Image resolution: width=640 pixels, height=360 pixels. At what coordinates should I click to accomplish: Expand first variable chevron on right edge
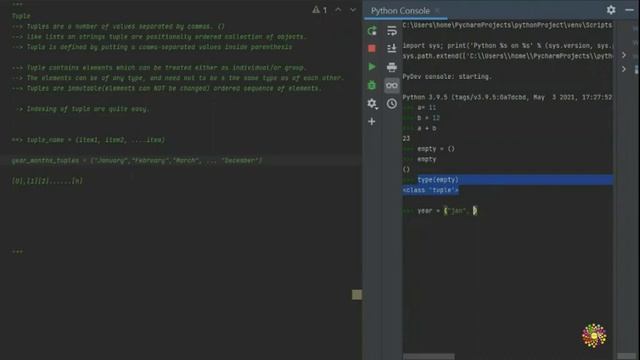click(x=624, y=55)
